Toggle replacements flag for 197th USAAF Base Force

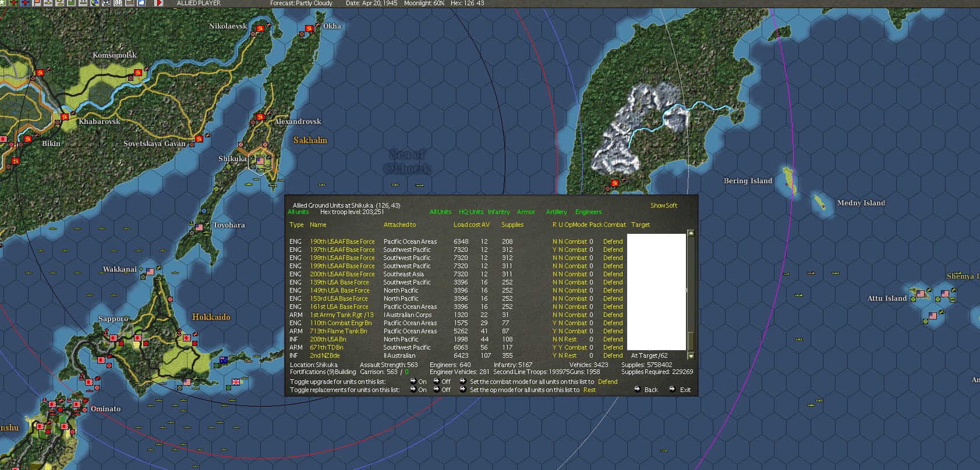pos(554,250)
